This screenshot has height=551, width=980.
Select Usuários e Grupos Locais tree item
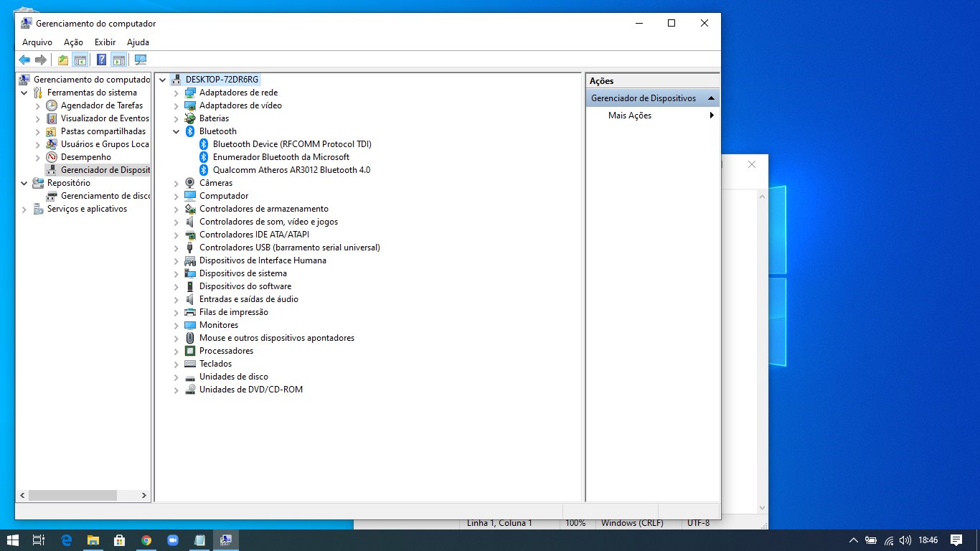105,144
